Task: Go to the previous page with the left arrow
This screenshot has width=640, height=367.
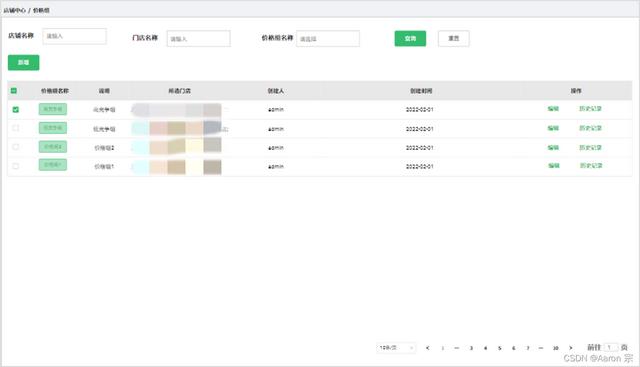Action: pos(427,348)
